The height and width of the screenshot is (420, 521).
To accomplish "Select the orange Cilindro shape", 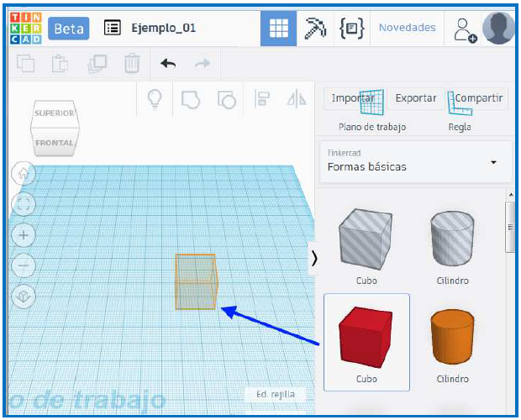I will [452, 340].
